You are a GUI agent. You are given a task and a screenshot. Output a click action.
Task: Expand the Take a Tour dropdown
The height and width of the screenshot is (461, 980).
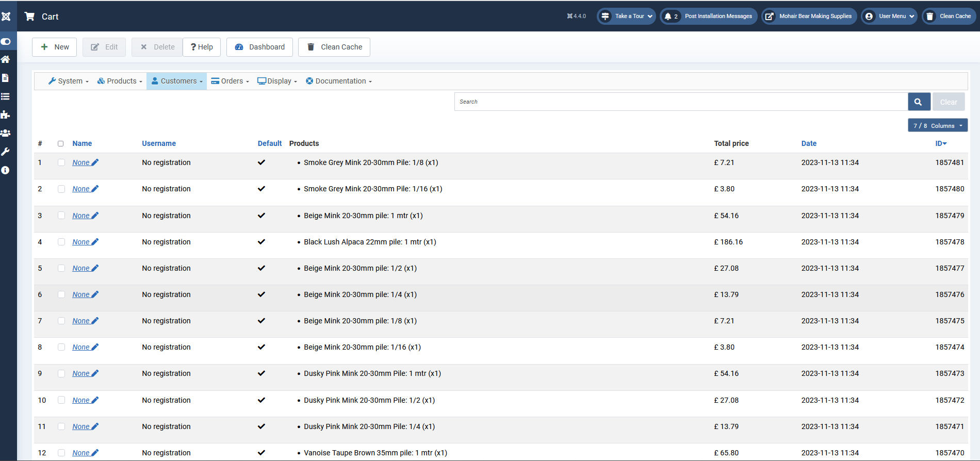click(626, 17)
